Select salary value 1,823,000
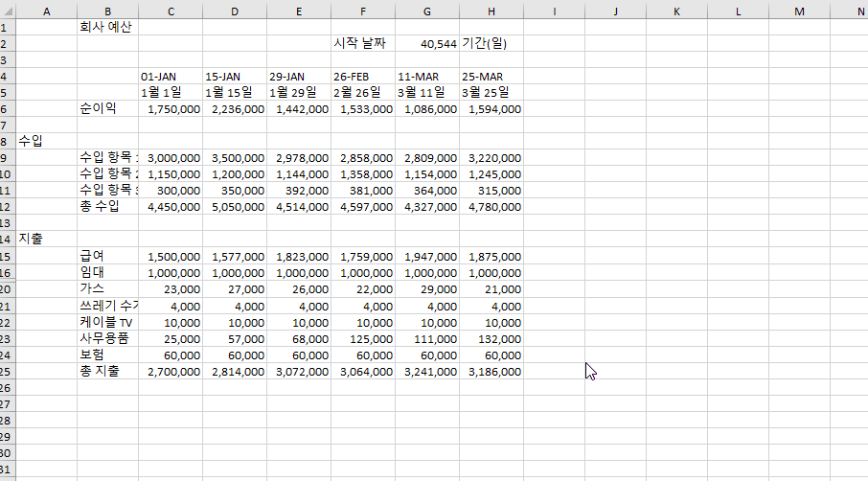Viewport: 868px width, 481px height. pyautogui.click(x=299, y=256)
